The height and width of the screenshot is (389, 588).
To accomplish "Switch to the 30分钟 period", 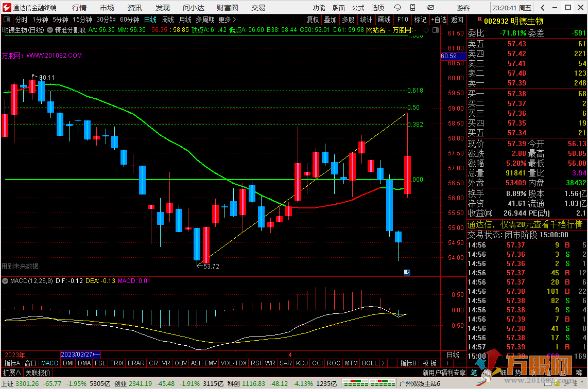I will click(106, 20).
